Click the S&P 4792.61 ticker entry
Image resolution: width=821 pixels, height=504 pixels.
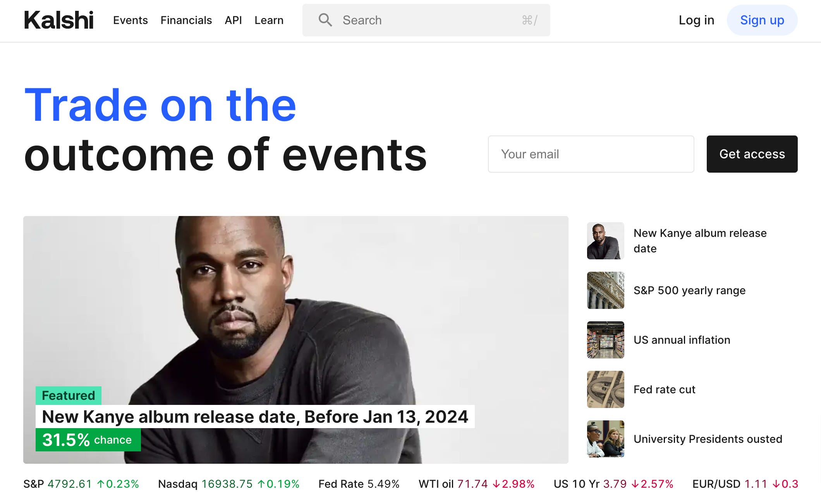(x=81, y=484)
